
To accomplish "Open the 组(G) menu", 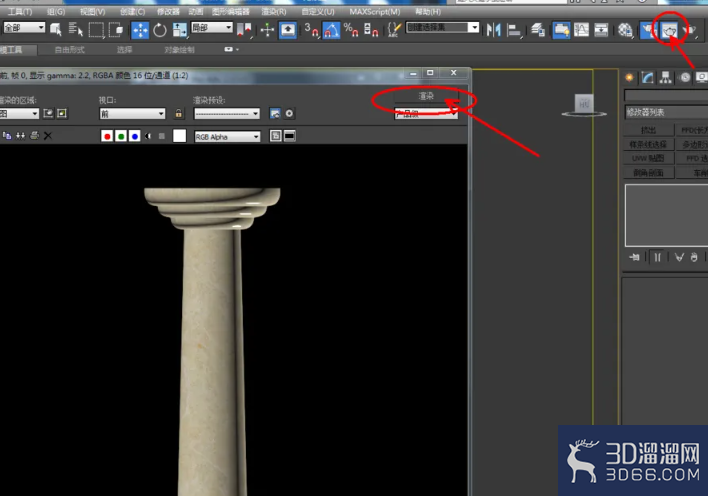I will (x=56, y=11).
